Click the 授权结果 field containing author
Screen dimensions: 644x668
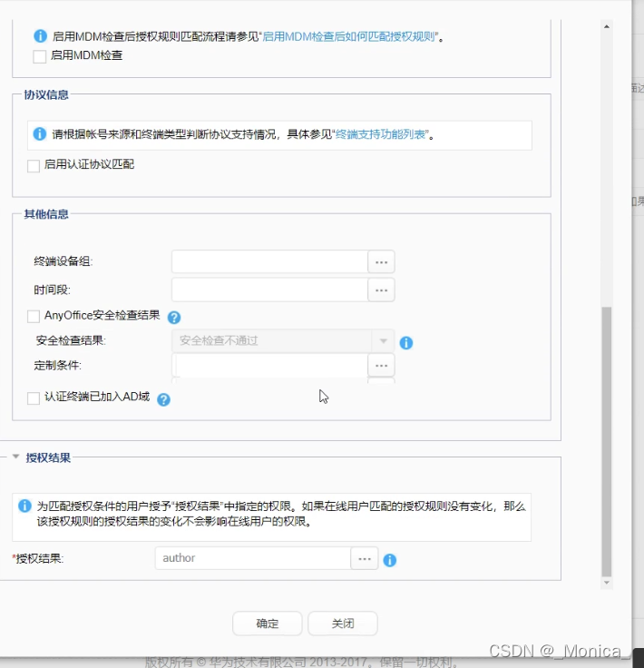pyautogui.click(x=253, y=558)
